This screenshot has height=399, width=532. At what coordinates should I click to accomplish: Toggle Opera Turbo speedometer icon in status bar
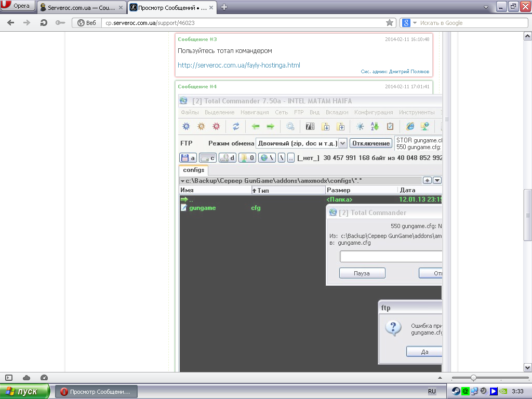point(44,378)
